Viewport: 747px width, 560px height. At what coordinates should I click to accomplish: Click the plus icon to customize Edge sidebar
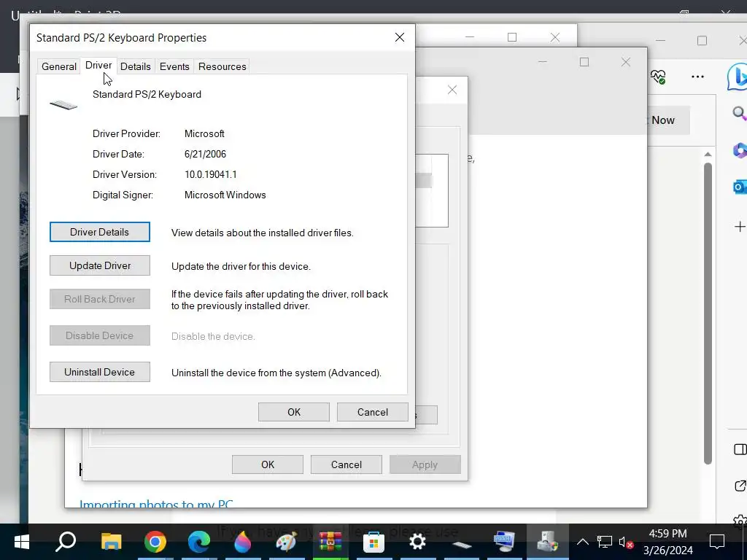(x=740, y=227)
